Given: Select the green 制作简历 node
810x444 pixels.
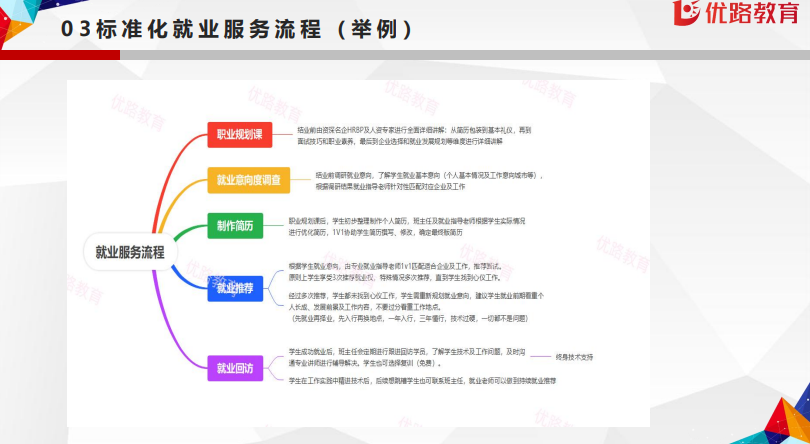Looking at the screenshot, I should click(235, 226).
